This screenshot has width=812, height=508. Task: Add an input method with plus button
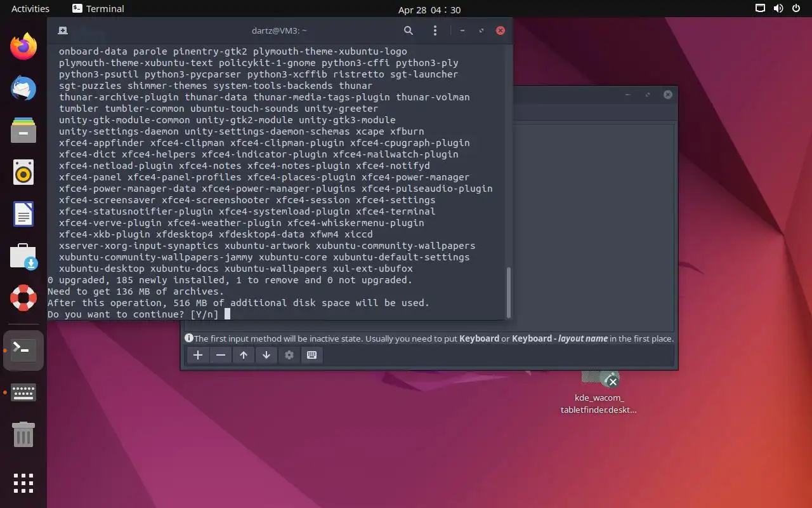[198, 355]
